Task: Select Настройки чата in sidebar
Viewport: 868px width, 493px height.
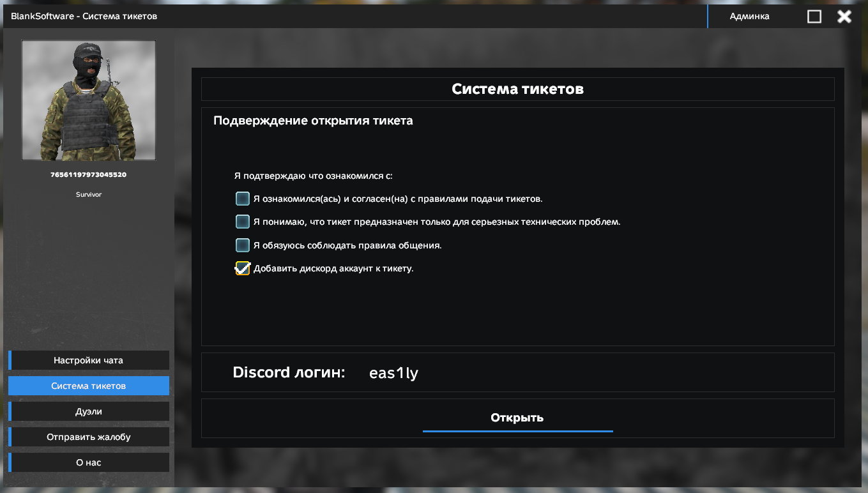Action: [x=89, y=360]
